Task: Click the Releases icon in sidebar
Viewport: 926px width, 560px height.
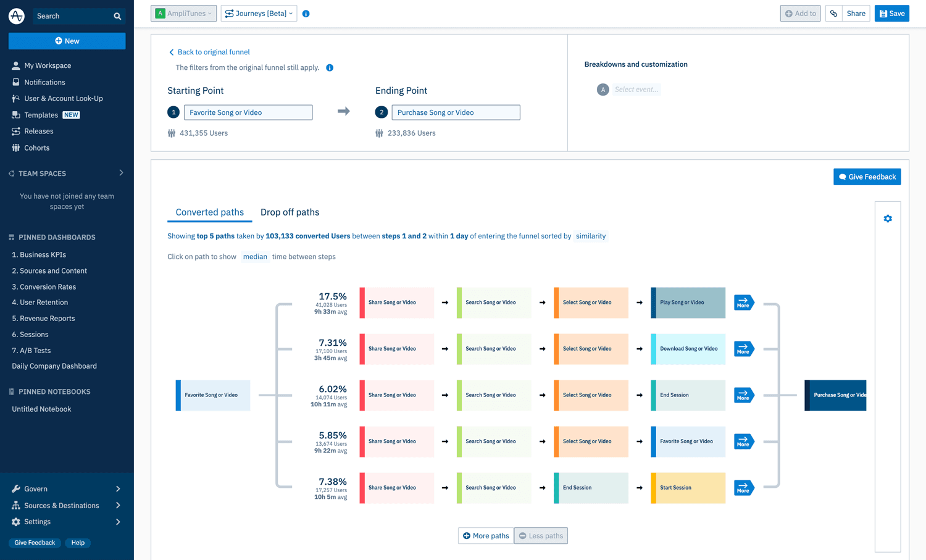Action: coord(15,131)
